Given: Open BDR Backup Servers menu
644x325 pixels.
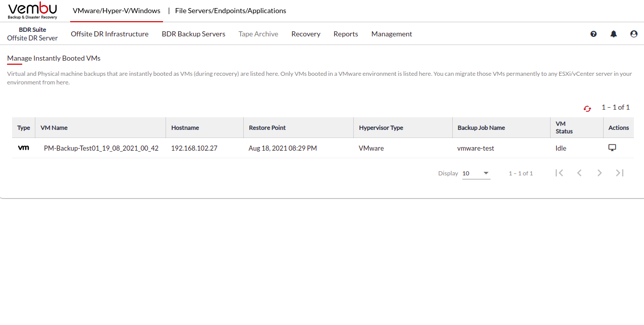Looking at the screenshot, I should point(193,34).
